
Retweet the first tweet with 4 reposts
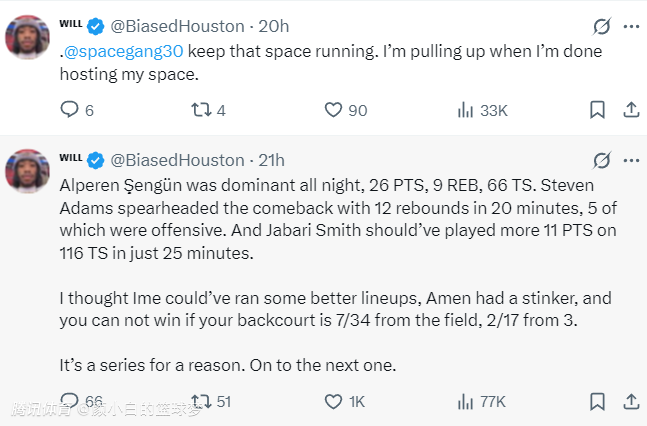click(199, 110)
